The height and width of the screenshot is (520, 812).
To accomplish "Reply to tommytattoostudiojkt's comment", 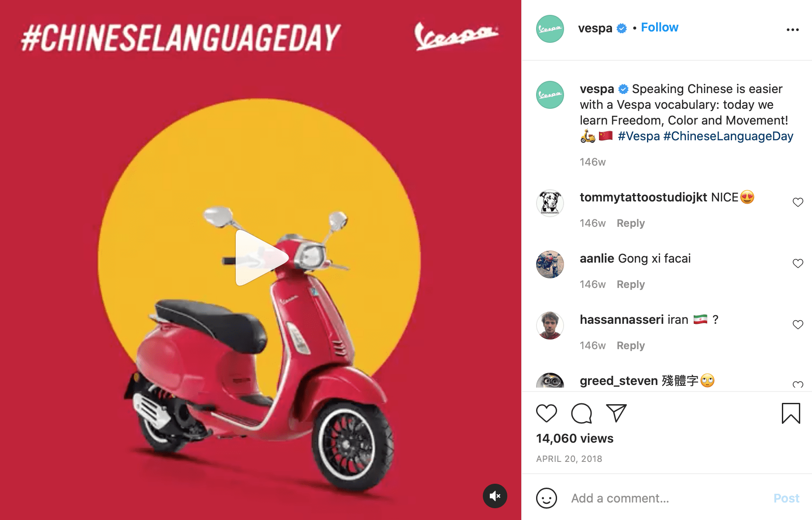I will click(630, 223).
